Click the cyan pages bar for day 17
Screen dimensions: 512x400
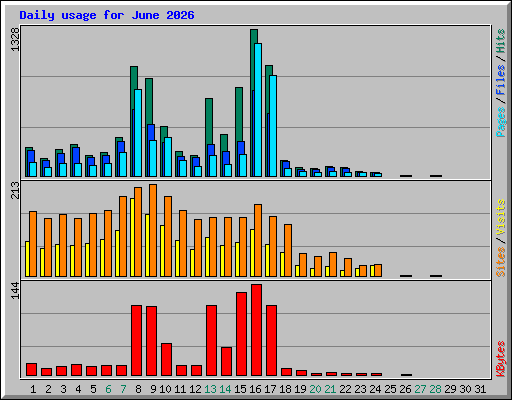[x=273, y=126]
